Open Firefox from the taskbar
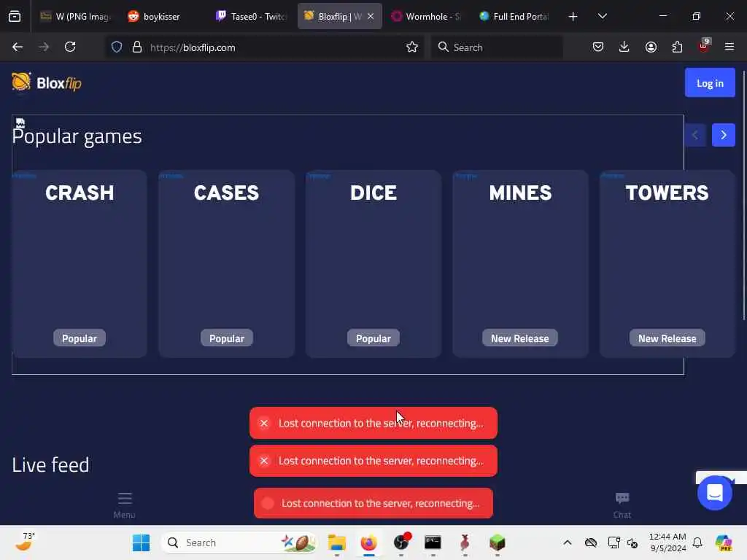Image resolution: width=747 pixels, height=560 pixels. point(368,542)
